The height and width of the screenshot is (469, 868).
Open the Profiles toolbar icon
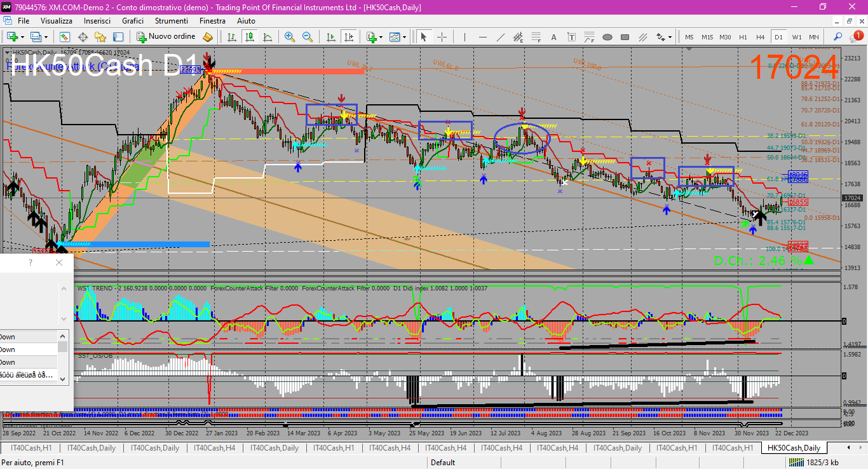tap(36, 37)
